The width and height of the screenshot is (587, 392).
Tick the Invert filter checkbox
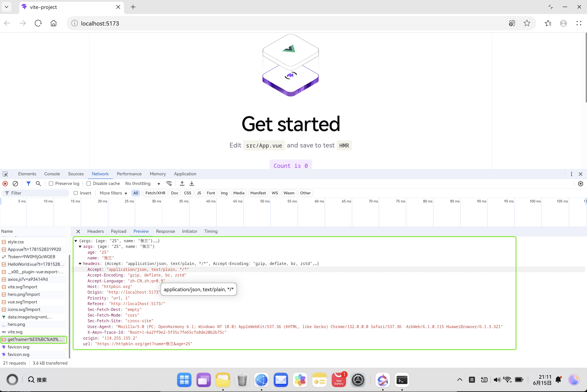click(x=76, y=193)
